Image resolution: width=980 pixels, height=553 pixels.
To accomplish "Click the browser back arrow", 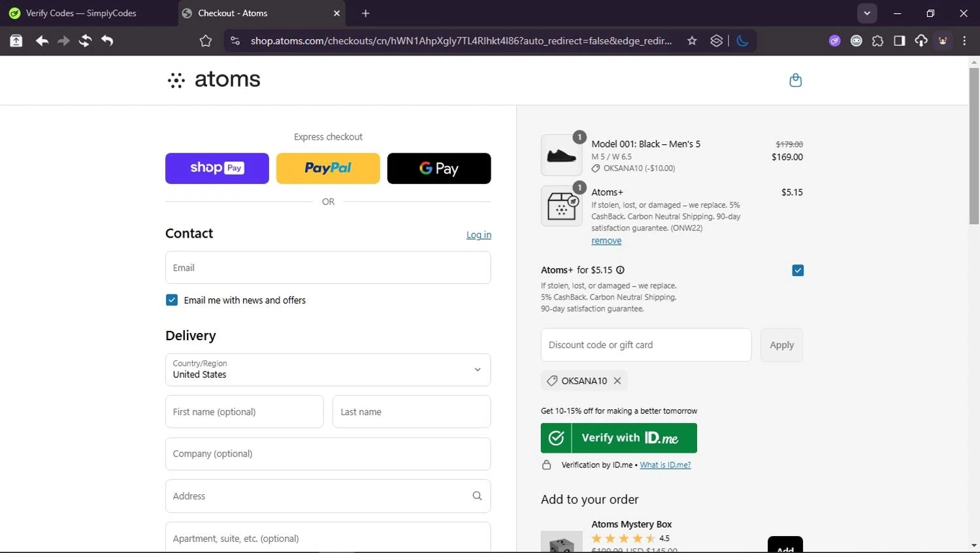I will pyautogui.click(x=42, y=40).
